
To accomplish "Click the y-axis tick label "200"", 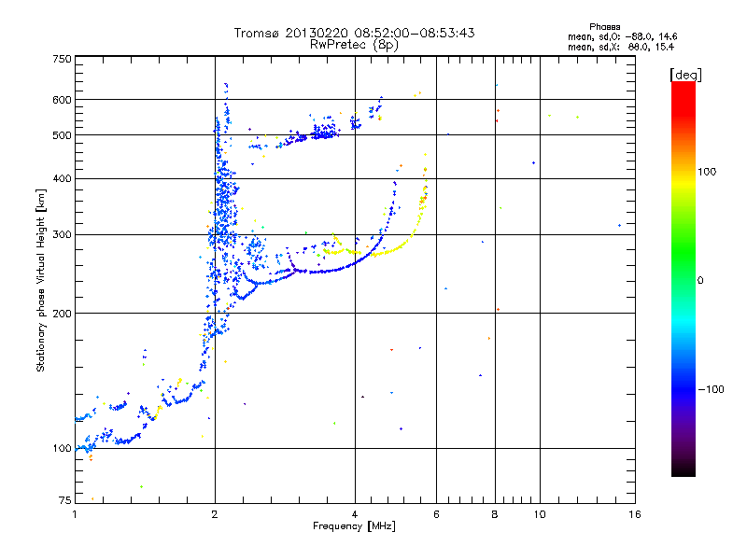I will tap(63, 314).
